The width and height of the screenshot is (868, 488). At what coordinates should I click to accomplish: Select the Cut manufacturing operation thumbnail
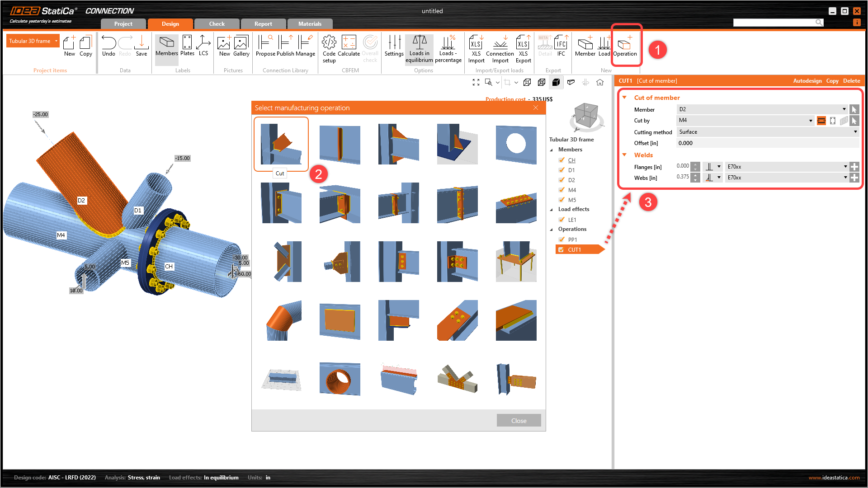click(281, 144)
